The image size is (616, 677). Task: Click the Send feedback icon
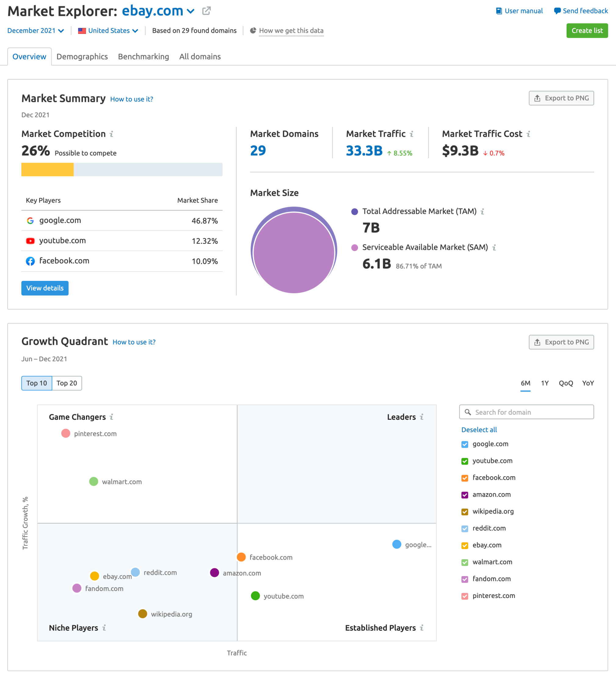pos(557,11)
